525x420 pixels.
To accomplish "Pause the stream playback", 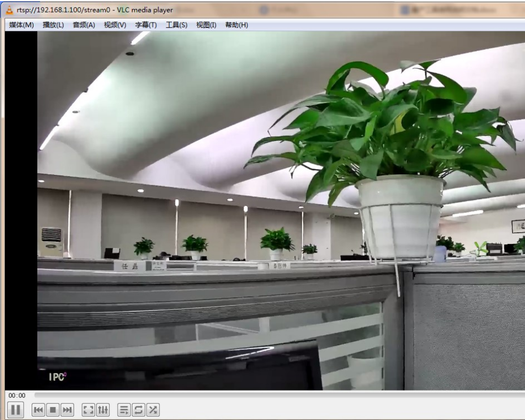I will 16,409.
